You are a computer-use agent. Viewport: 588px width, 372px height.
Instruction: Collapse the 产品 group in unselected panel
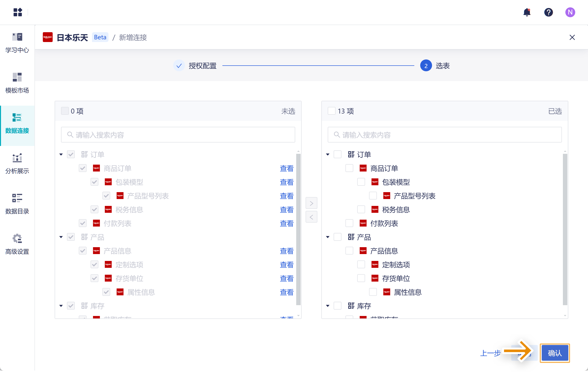pos(61,237)
